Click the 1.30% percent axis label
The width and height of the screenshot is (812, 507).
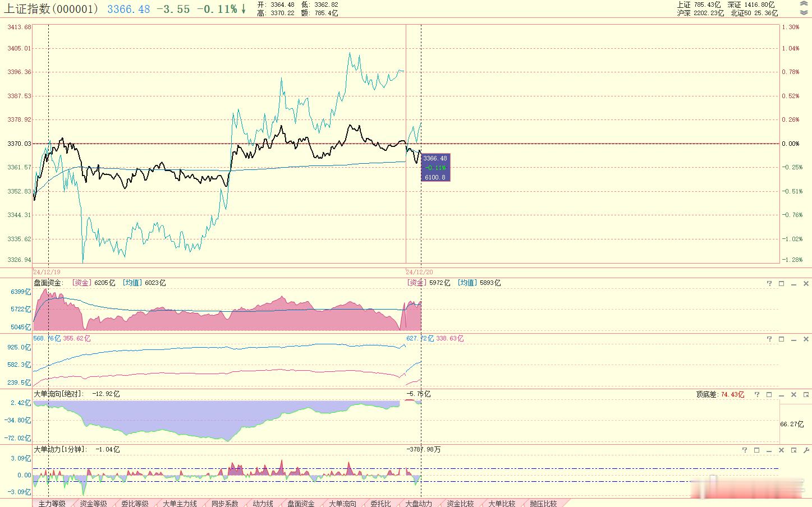[790, 27]
